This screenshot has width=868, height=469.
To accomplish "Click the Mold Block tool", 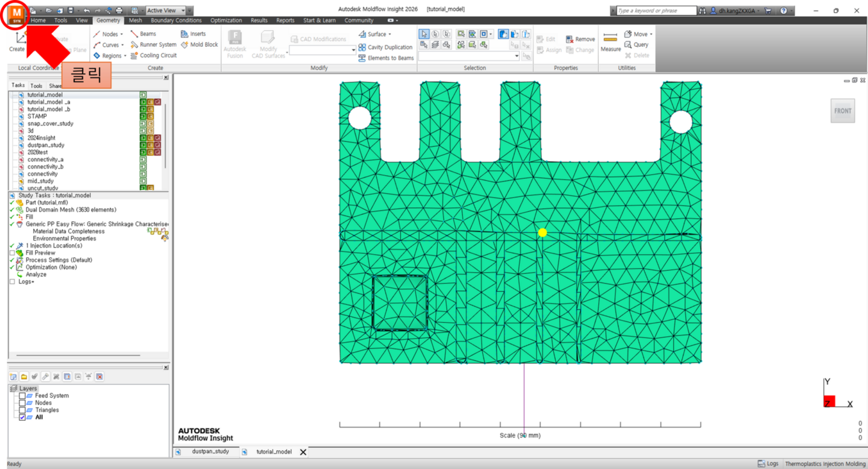I will click(199, 45).
